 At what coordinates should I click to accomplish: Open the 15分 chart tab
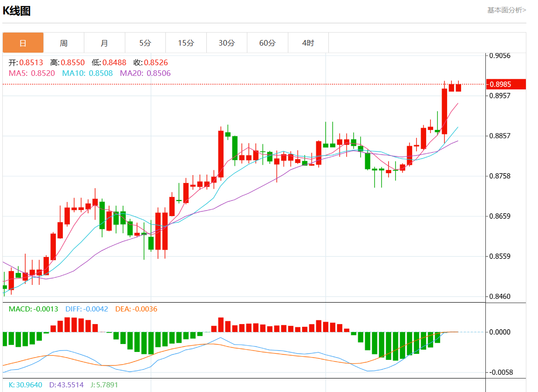pyautogui.click(x=186, y=43)
